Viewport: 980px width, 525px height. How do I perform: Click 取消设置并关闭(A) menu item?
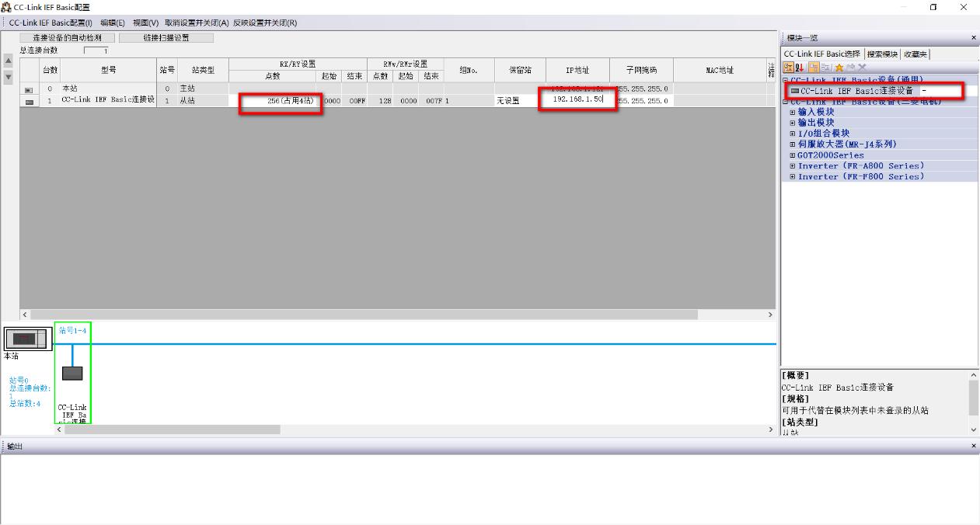click(x=197, y=23)
